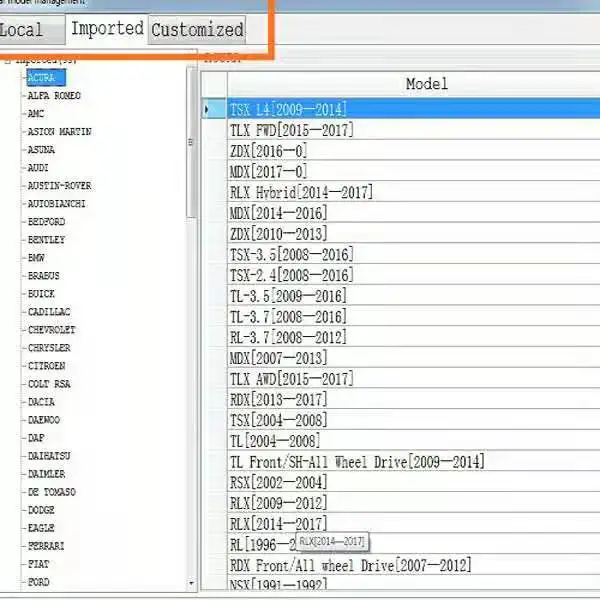600x600 pixels.
Task: Pick CHEVROLET in the left tree
Action: click(52, 330)
